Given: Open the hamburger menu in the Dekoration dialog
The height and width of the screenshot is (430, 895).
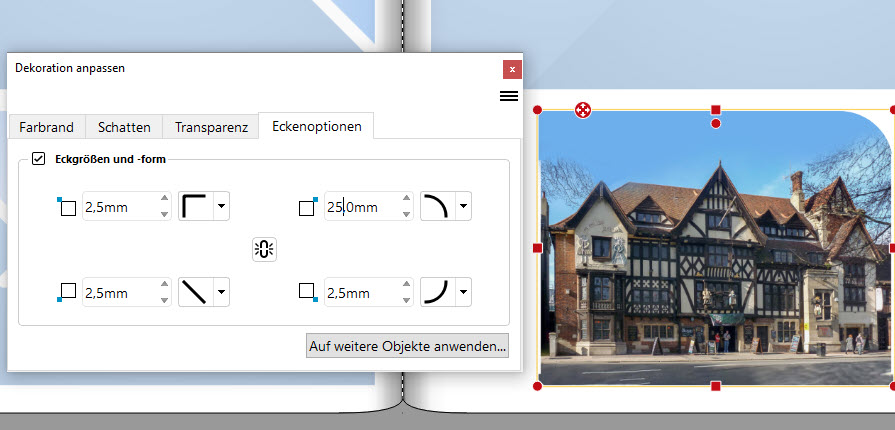Looking at the screenshot, I should pos(509,96).
